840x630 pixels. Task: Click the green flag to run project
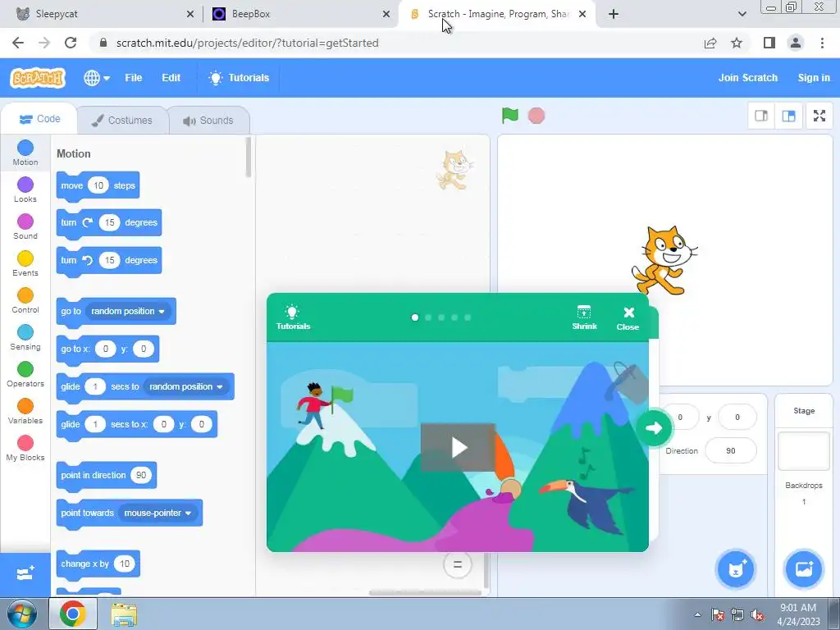[x=510, y=115]
